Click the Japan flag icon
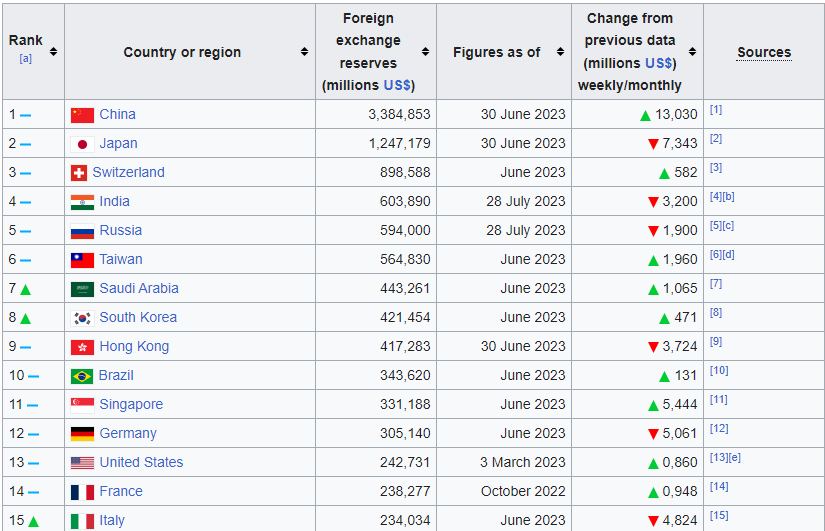 pyautogui.click(x=82, y=144)
